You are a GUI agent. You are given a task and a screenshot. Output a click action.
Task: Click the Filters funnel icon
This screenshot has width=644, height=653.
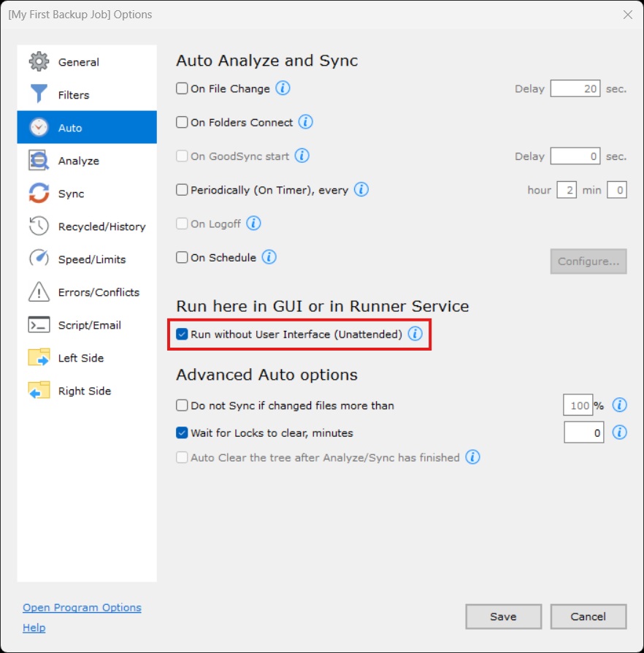[39, 94]
